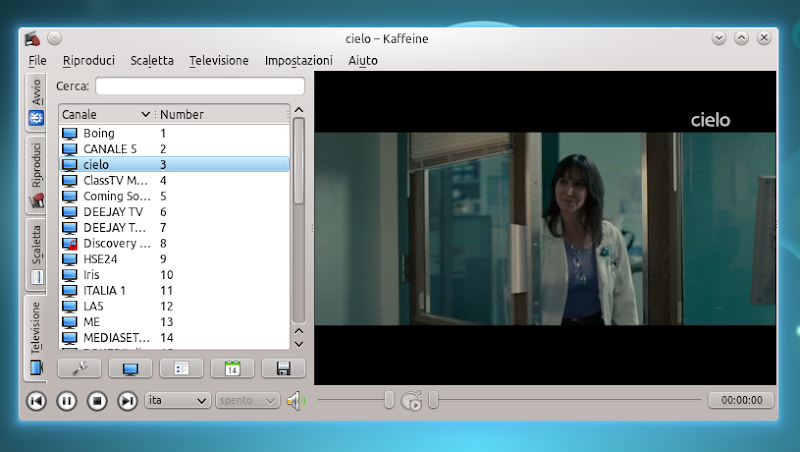Click the monitor icon of Boing channel
The image size is (800, 452).
coord(69,134)
